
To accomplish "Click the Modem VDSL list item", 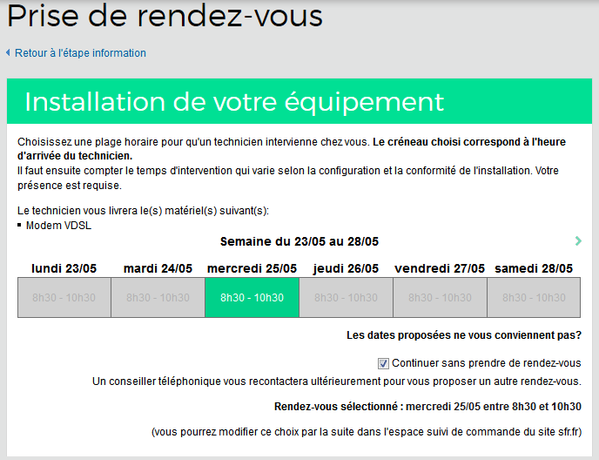I will tap(58, 225).
